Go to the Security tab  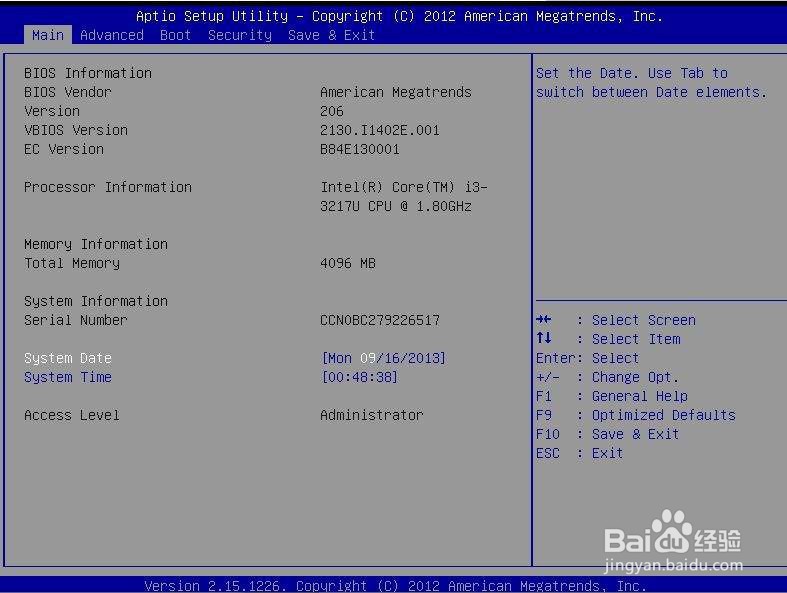[x=239, y=35]
